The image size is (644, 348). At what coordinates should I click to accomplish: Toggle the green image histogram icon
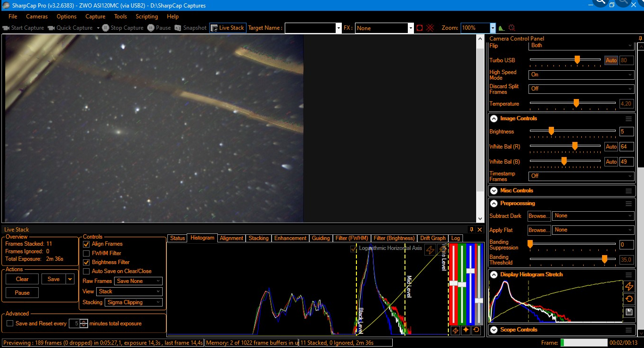pos(502,28)
